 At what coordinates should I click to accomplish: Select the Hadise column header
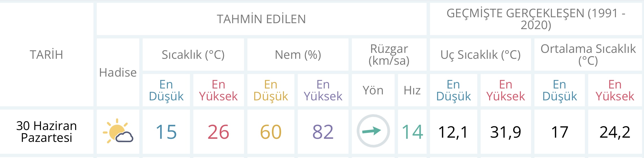[118, 72]
